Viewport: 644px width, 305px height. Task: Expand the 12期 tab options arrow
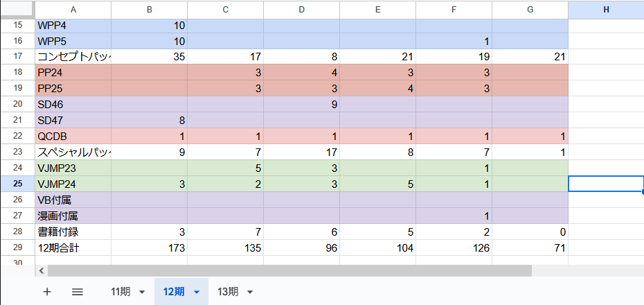(197, 292)
